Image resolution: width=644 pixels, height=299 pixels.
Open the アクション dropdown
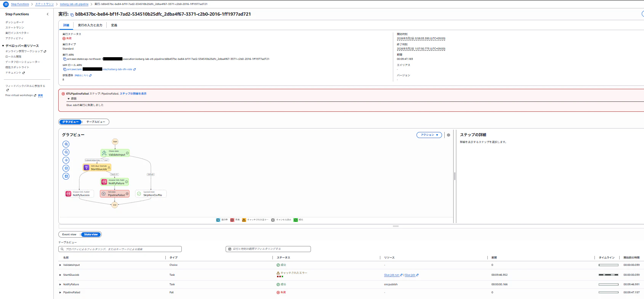[x=429, y=135]
